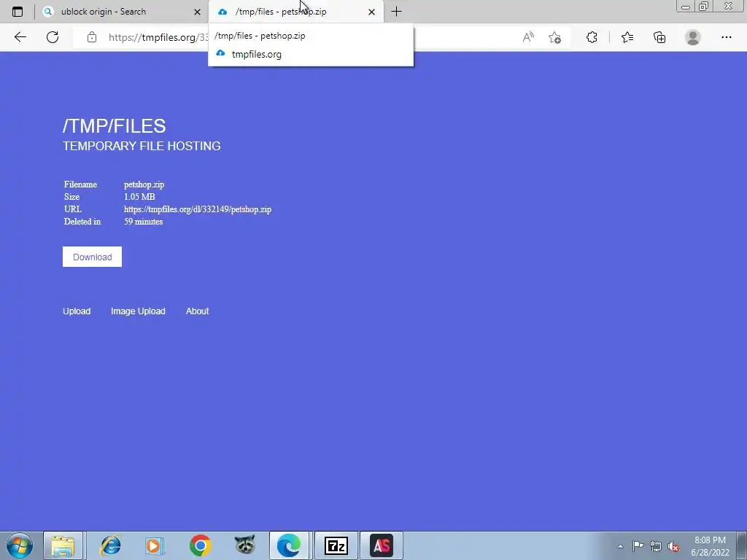Image resolution: width=747 pixels, height=560 pixels.
Task: Open the Windows Start button
Action: (x=20, y=545)
